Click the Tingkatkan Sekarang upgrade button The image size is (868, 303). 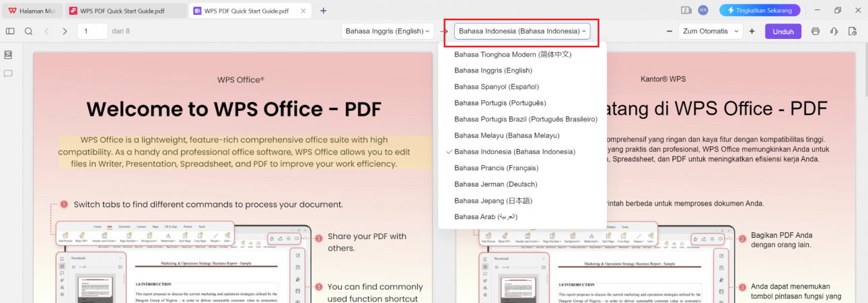tap(759, 10)
